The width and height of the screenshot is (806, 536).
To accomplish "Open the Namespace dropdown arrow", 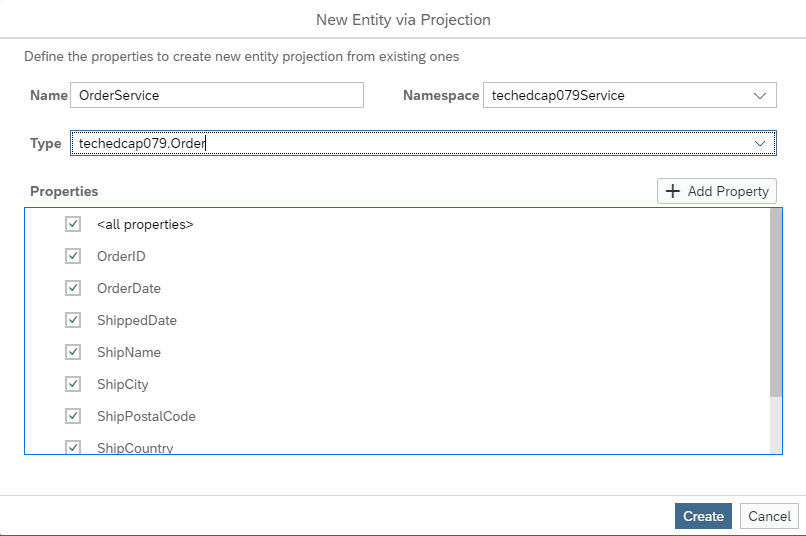I will (x=760, y=96).
